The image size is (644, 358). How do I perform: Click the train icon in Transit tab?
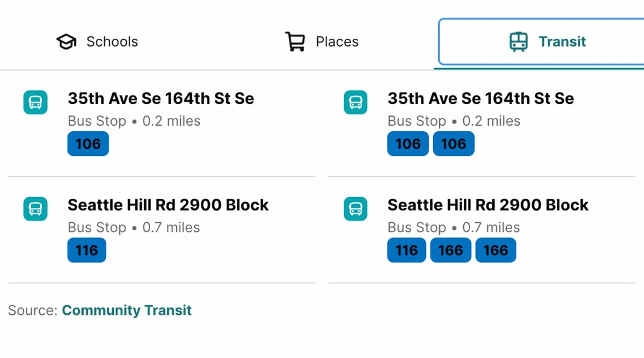518,42
